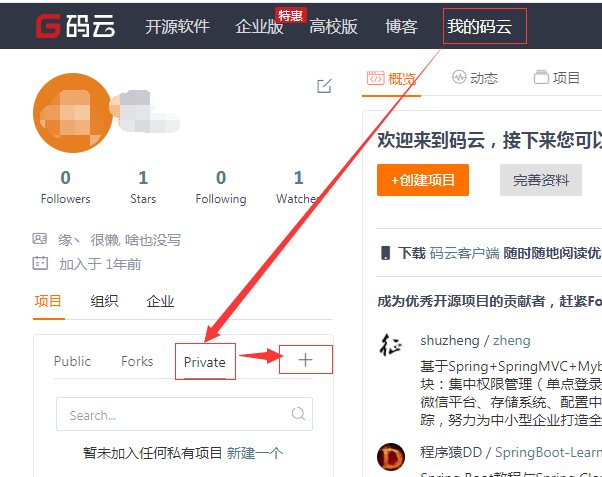
Task: Click the 加入于 1年前 join date text
Action: click(100, 264)
